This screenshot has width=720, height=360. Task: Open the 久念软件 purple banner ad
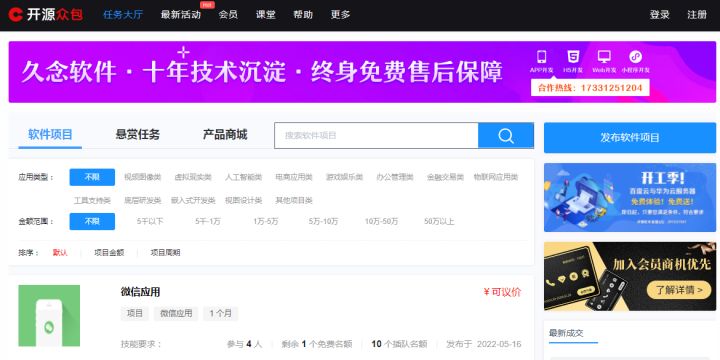[362, 72]
